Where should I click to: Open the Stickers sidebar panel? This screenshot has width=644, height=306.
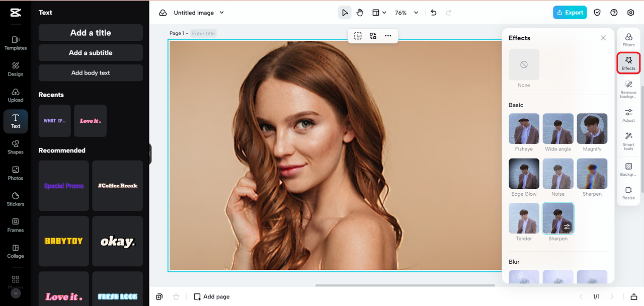[16, 199]
